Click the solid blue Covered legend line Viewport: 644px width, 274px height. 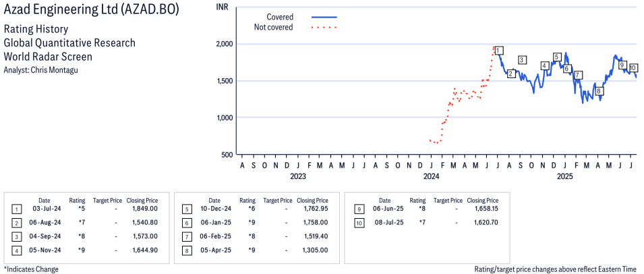pyautogui.click(x=324, y=18)
